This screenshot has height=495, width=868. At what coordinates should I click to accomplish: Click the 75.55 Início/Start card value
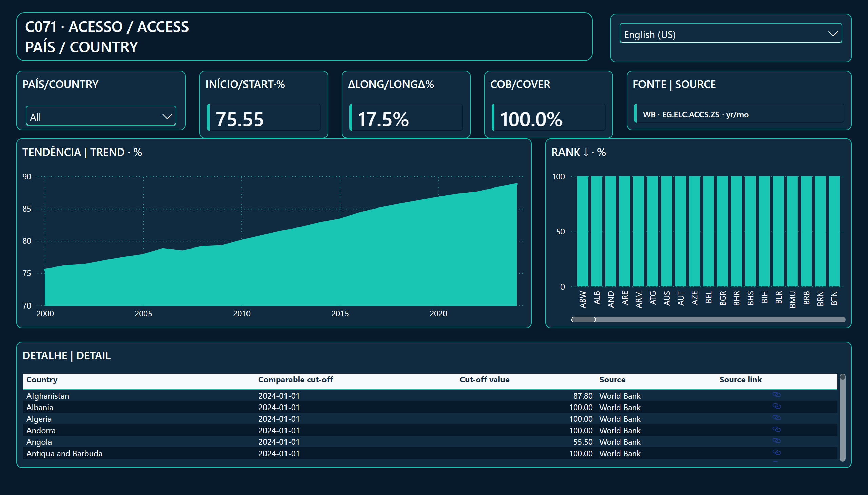[239, 119]
